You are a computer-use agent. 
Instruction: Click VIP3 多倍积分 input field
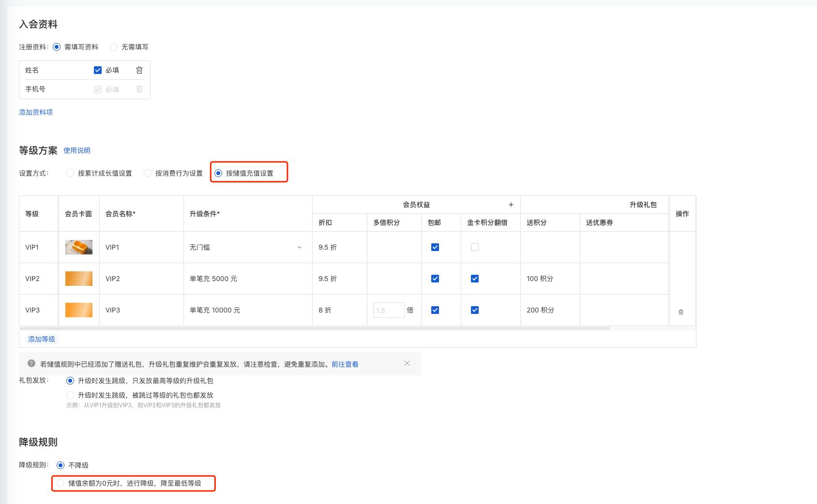coord(389,310)
